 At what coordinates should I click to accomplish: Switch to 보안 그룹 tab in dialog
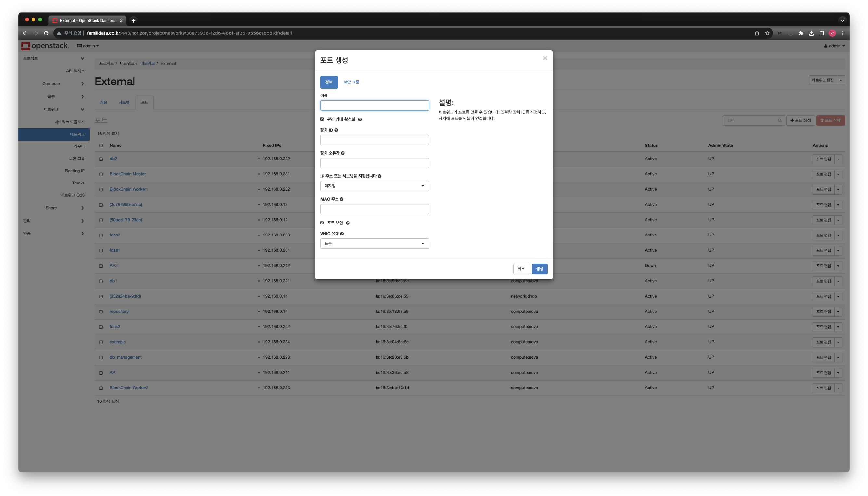point(351,82)
